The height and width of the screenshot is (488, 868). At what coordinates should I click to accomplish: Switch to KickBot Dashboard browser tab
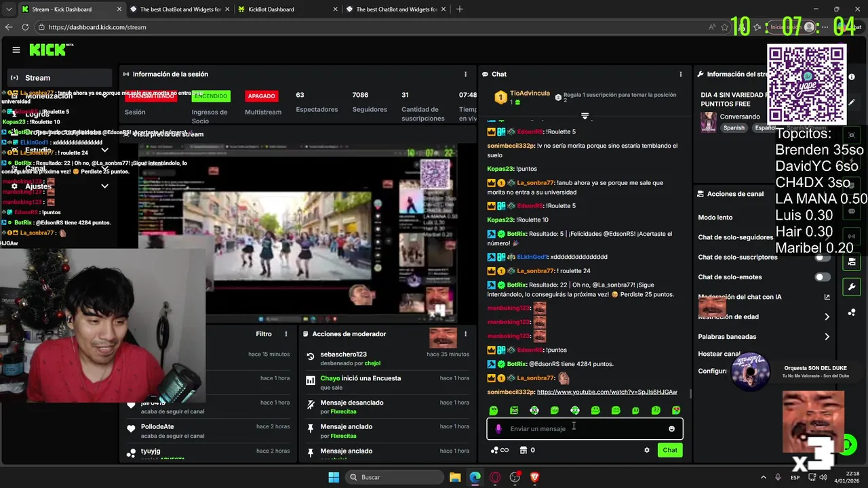point(285,9)
